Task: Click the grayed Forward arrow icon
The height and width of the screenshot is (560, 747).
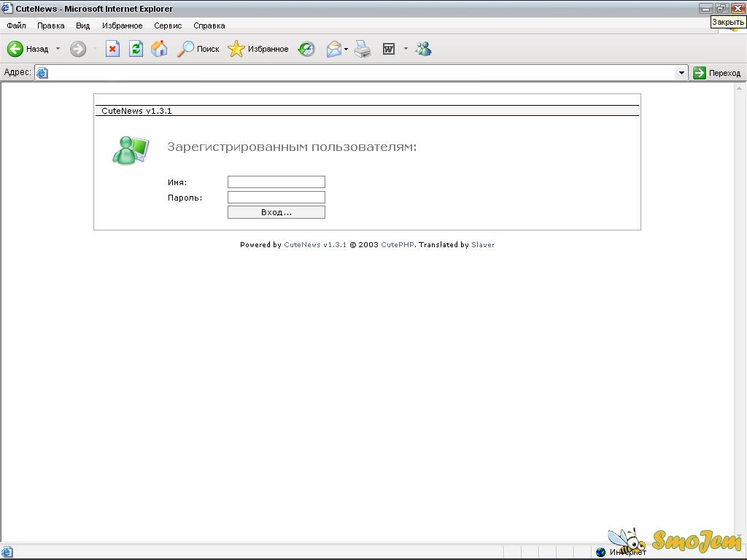Action: pyautogui.click(x=78, y=49)
